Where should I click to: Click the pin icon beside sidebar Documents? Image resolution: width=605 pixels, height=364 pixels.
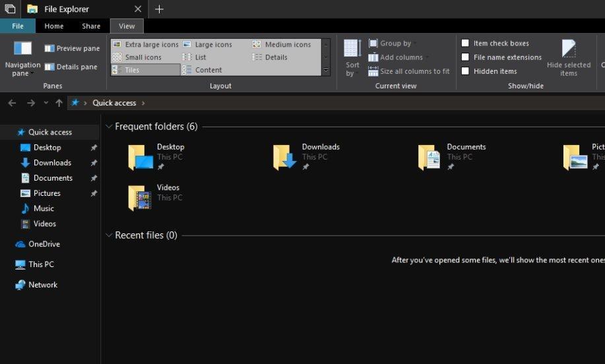pyautogui.click(x=94, y=178)
